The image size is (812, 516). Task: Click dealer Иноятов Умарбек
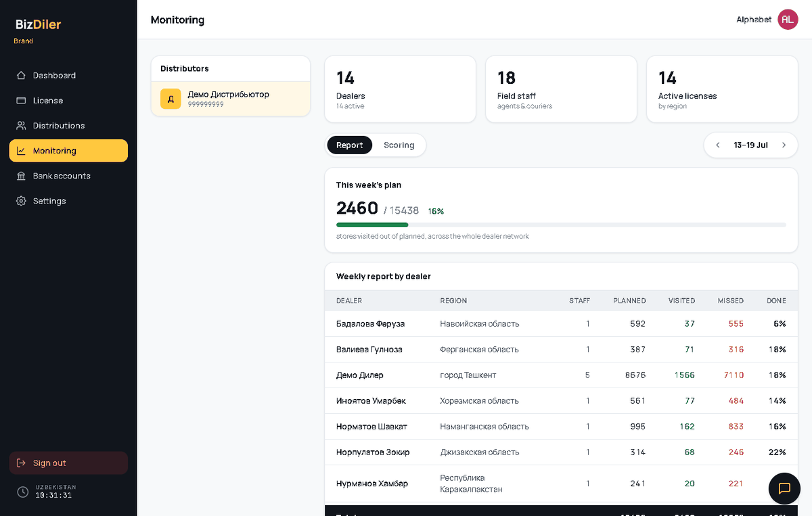371,401
